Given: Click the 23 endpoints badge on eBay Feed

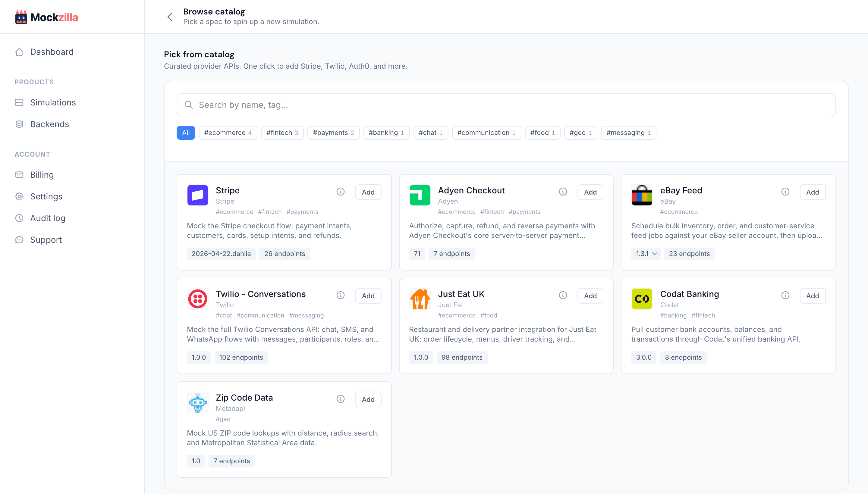Looking at the screenshot, I should (689, 254).
